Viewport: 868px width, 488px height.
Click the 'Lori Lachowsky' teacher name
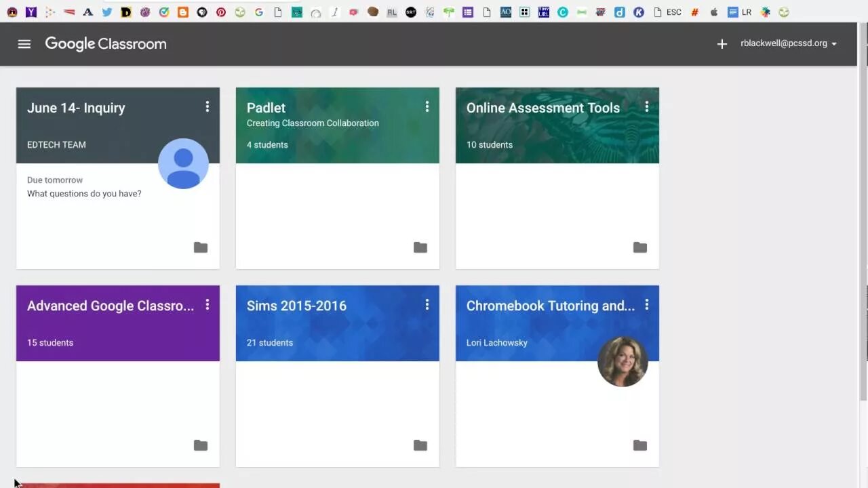(x=497, y=342)
